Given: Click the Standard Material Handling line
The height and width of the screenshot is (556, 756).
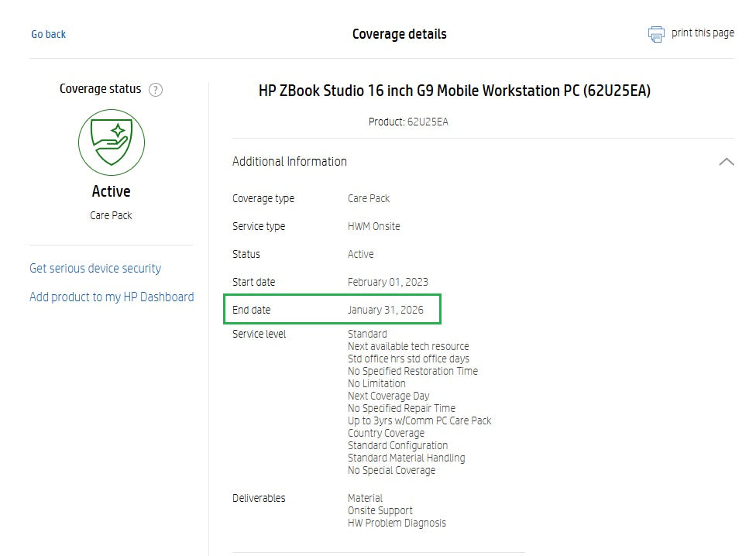Looking at the screenshot, I should 406,458.
